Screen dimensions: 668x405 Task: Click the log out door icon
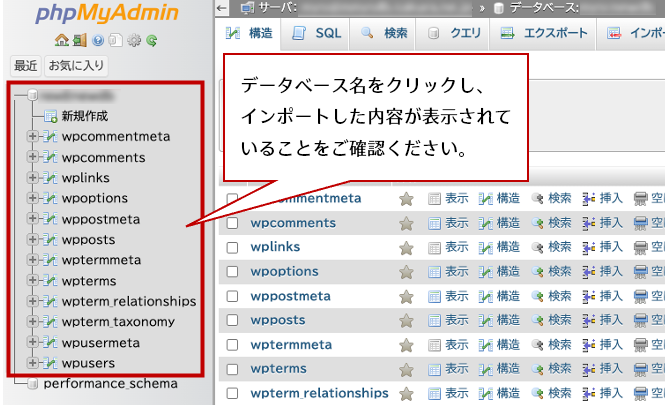80,40
